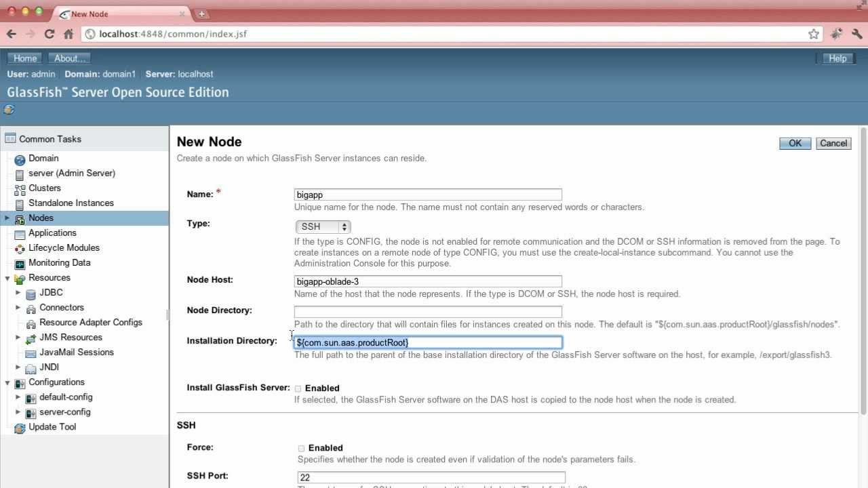Click the Installation Directory field

pyautogui.click(x=428, y=342)
